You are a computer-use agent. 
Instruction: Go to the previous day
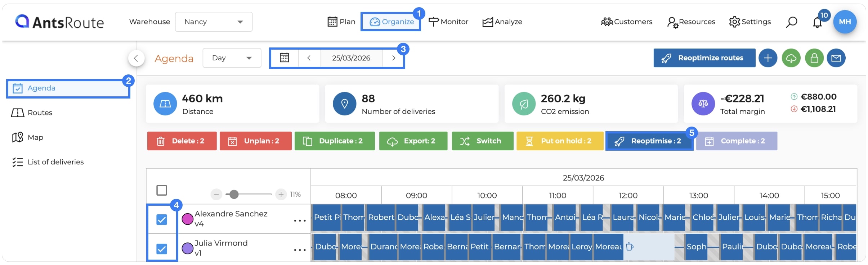click(x=309, y=58)
